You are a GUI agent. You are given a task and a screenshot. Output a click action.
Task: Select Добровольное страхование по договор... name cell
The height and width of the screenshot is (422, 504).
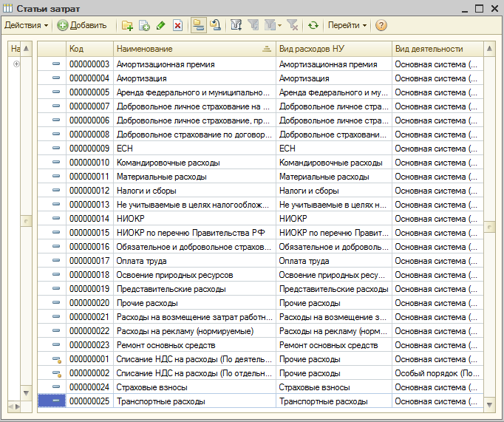coord(194,135)
